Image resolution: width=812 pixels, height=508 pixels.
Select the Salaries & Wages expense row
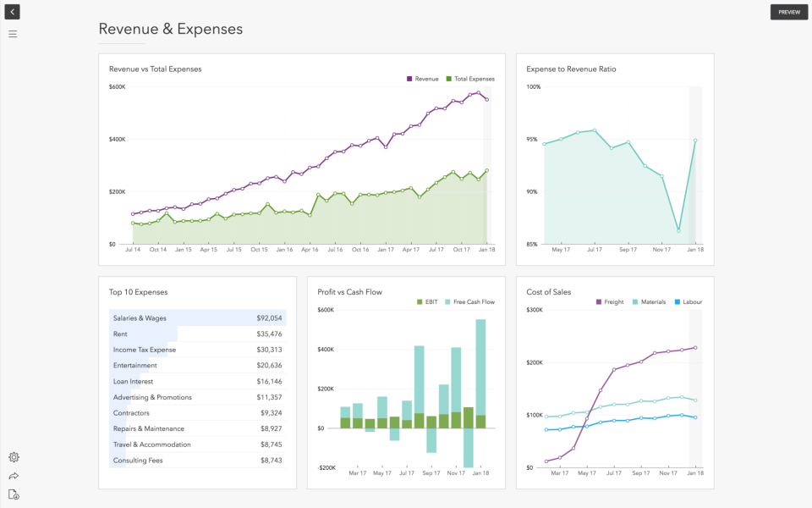(199, 317)
